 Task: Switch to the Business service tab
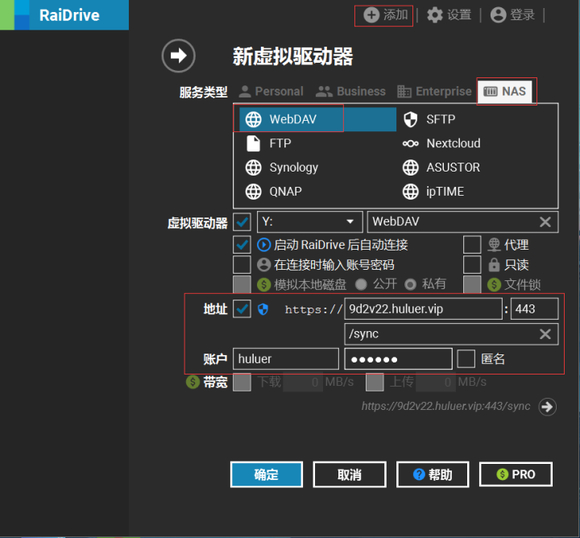tap(350, 91)
